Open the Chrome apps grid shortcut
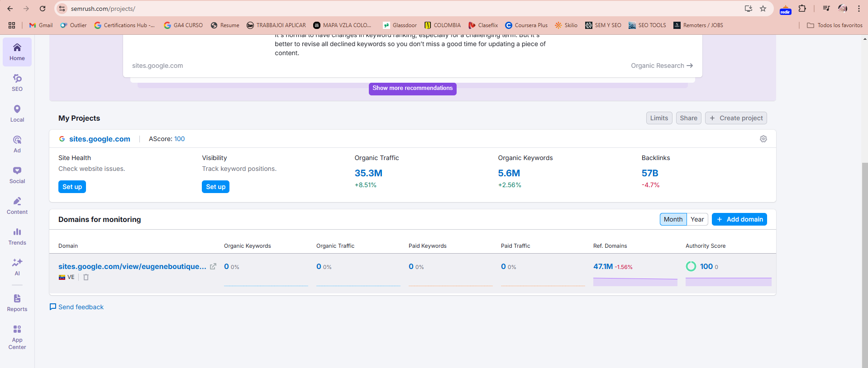The width and height of the screenshot is (868, 368). pyautogui.click(x=12, y=25)
